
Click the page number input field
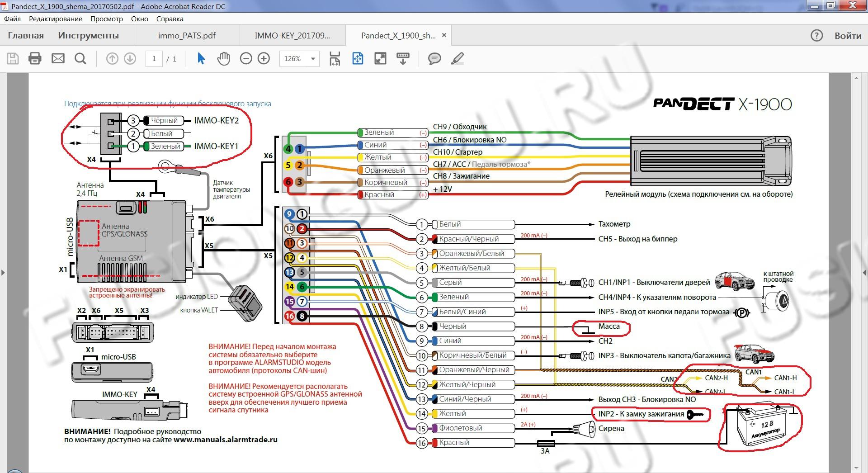pyautogui.click(x=154, y=59)
